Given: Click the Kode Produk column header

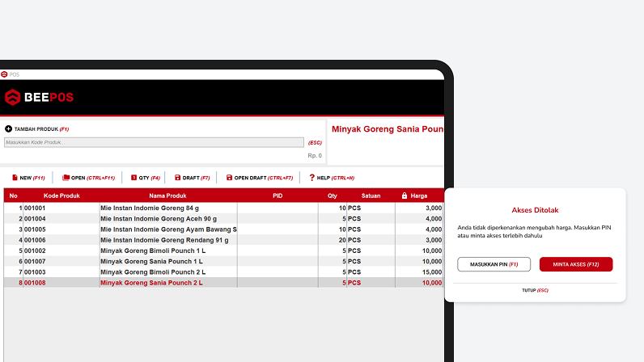Looking at the screenshot, I should (x=61, y=196).
